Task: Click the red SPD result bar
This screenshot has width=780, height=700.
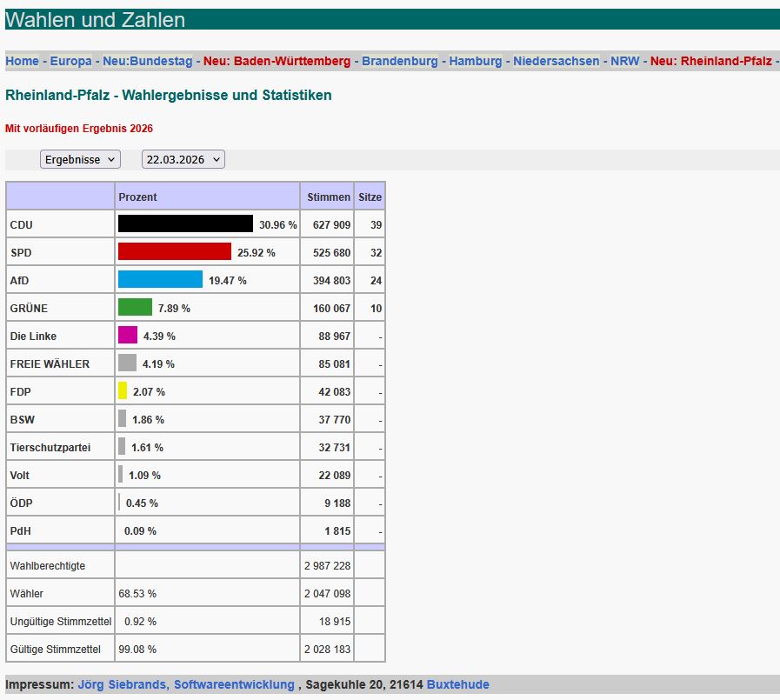Action: 174,251
